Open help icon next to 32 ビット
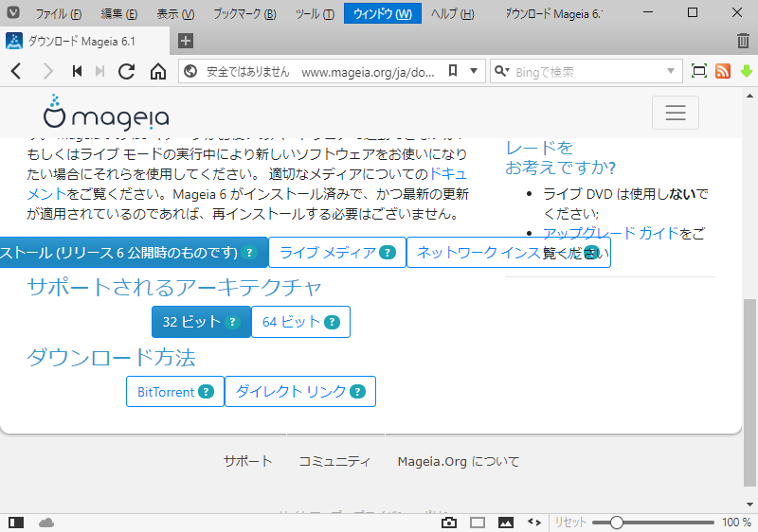The image size is (758, 532). [232, 322]
